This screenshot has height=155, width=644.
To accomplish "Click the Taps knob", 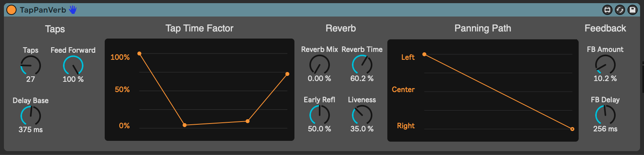I will point(31,65).
